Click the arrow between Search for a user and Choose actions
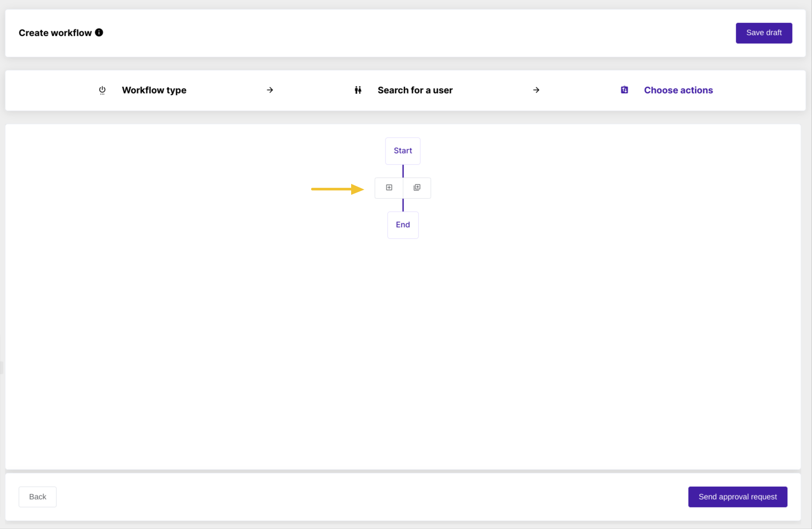812x529 pixels. (x=536, y=90)
